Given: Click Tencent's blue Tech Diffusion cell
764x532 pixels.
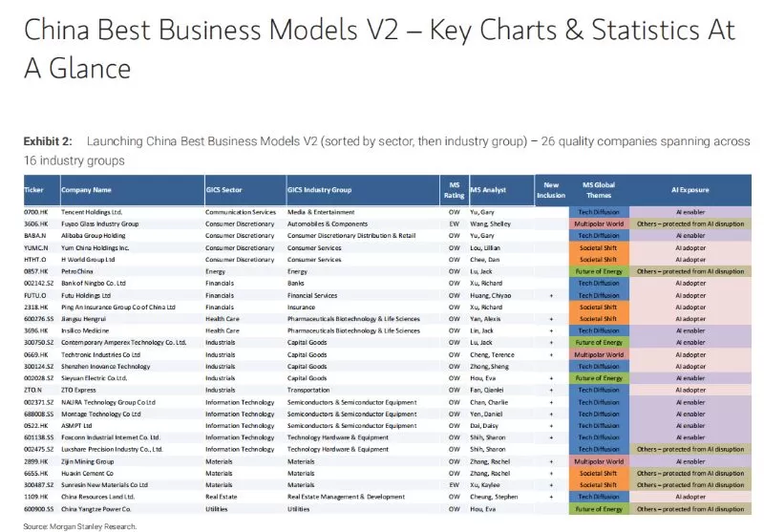Looking at the screenshot, I should 599,211.
